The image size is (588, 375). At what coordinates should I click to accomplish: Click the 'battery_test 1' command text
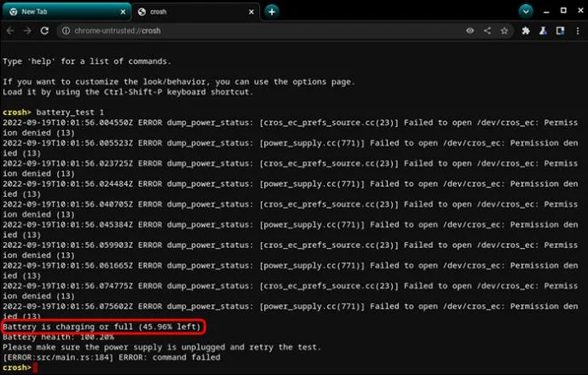pos(70,112)
